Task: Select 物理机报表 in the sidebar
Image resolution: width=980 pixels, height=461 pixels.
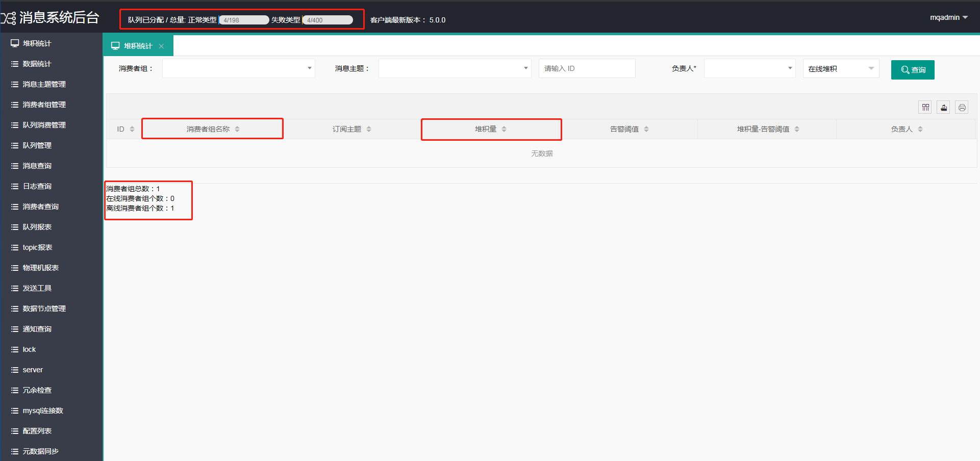Action: [51, 268]
